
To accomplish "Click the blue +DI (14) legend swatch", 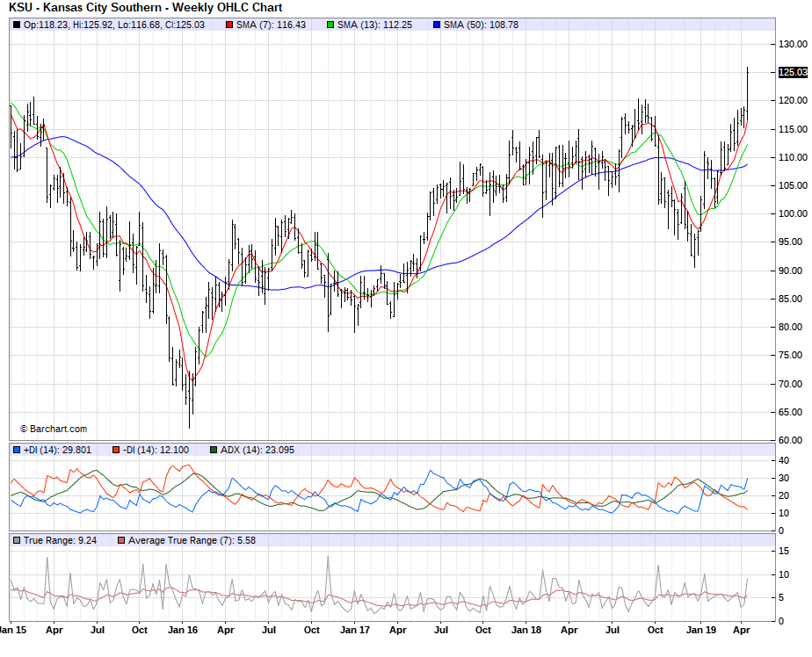I will 17,450.
